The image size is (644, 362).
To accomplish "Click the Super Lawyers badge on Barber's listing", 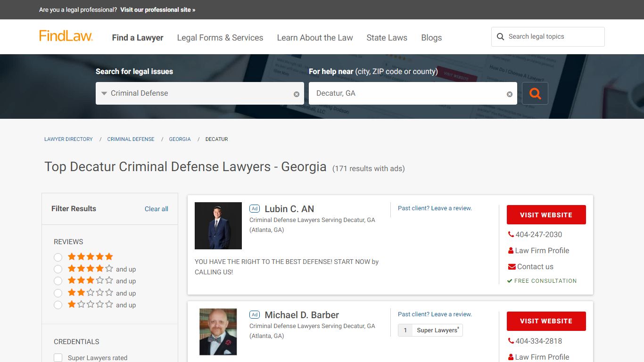I will (x=430, y=330).
